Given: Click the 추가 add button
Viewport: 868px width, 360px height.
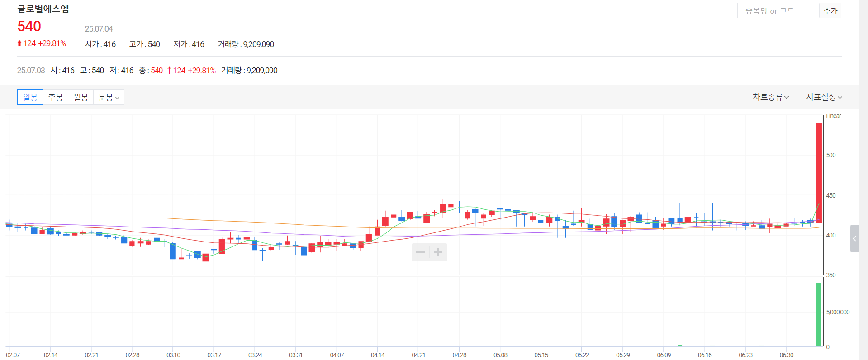Looking at the screenshot, I should pyautogui.click(x=830, y=10).
